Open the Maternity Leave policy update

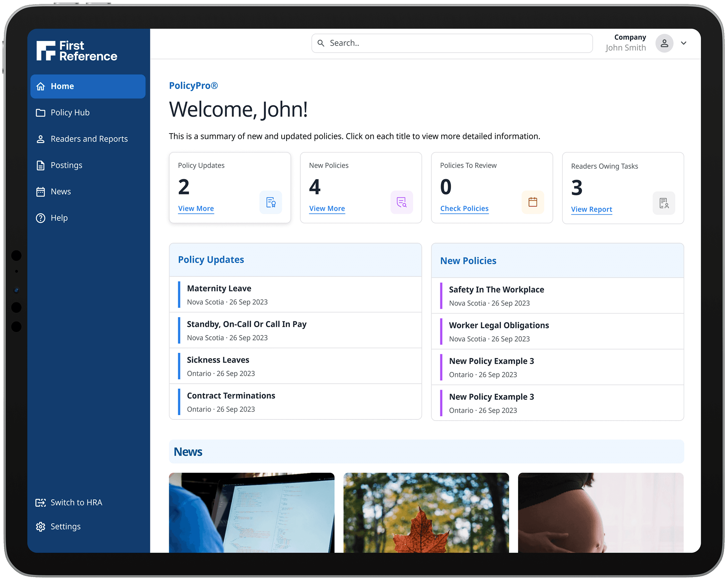tap(219, 288)
